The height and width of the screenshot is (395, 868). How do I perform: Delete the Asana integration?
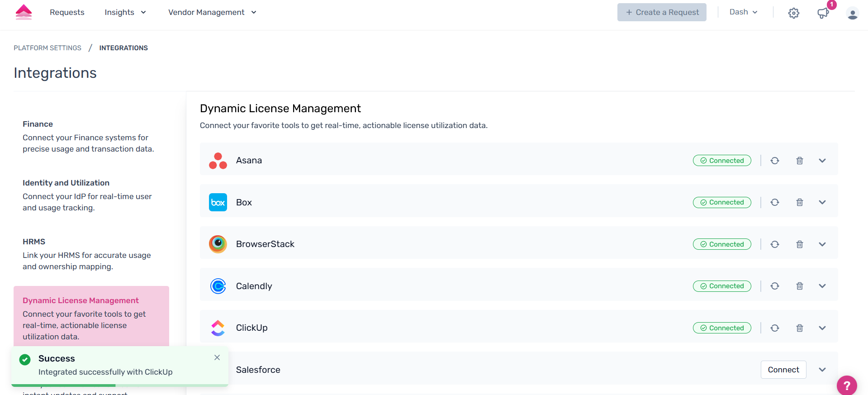[x=800, y=161]
